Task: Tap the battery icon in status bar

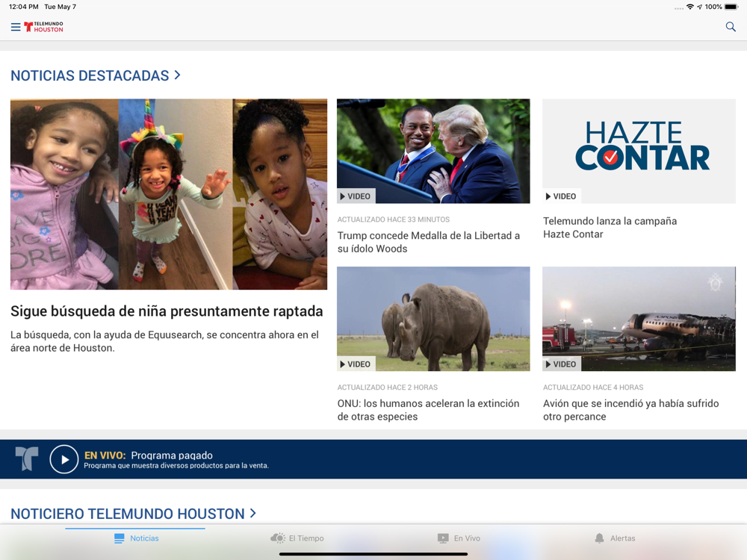Action: pyautogui.click(x=731, y=7)
